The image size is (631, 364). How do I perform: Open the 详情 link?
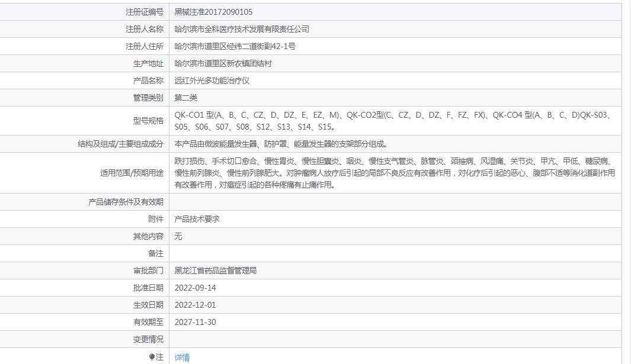click(182, 357)
